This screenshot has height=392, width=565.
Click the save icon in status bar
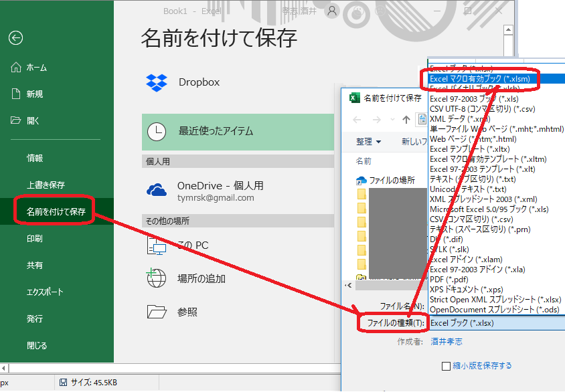63,382
